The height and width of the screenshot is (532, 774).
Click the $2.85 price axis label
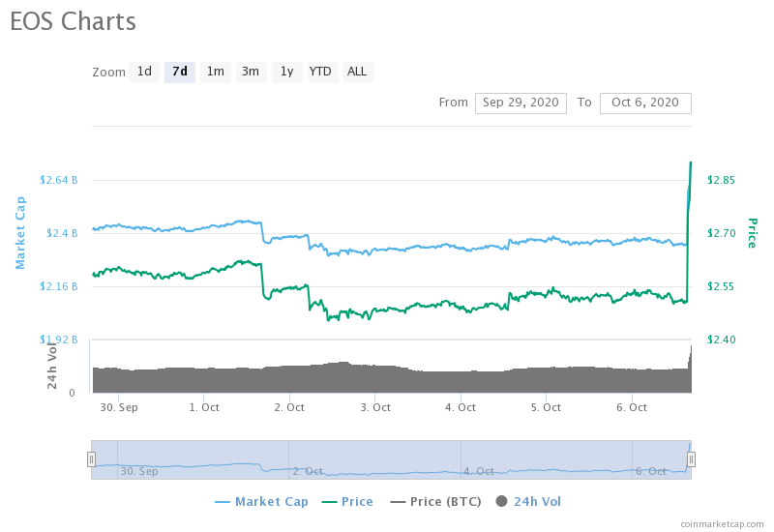[x=721, y=180]
